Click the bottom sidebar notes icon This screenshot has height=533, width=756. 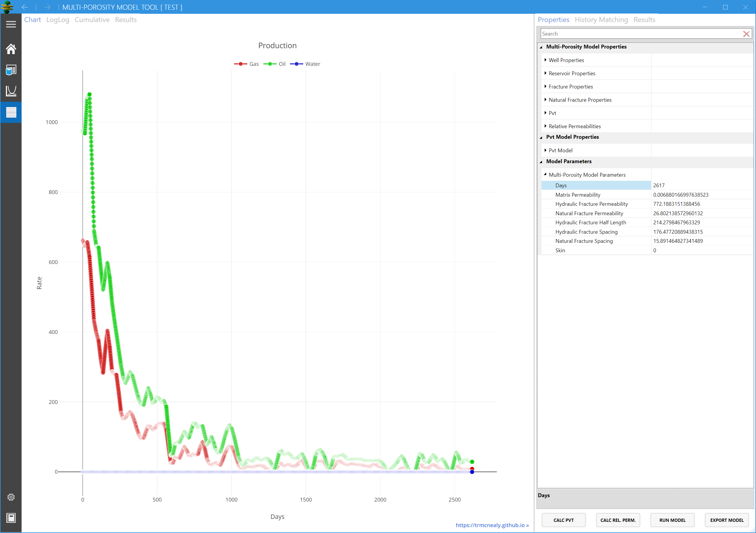point(11,517)
